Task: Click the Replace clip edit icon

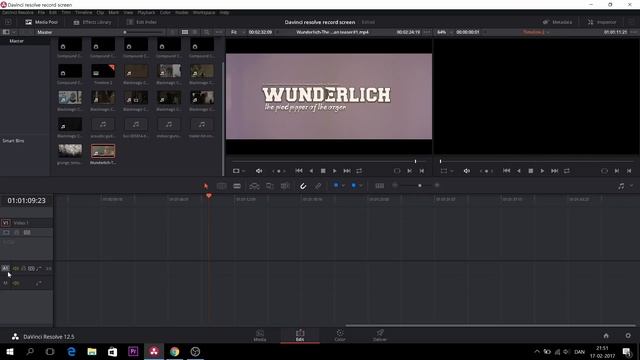Action: coord(285,186)
